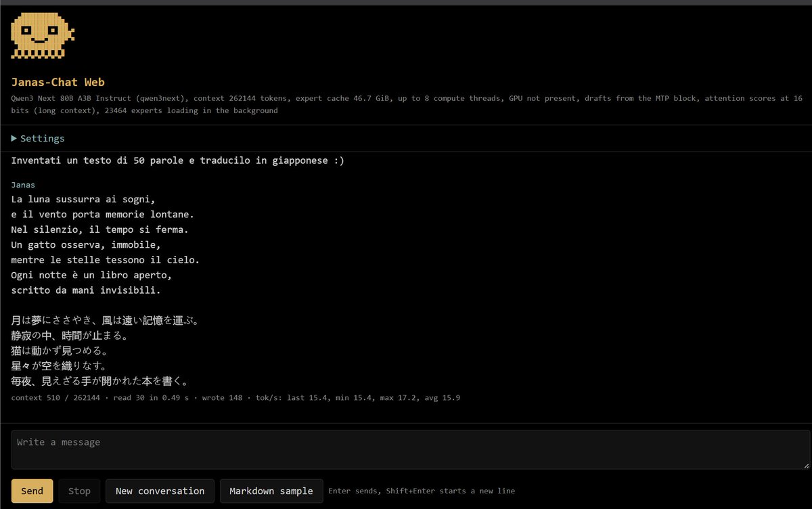
Task: Click the line "Ogni notte è un libro aperto,"
Action: [x=91, y=275]
